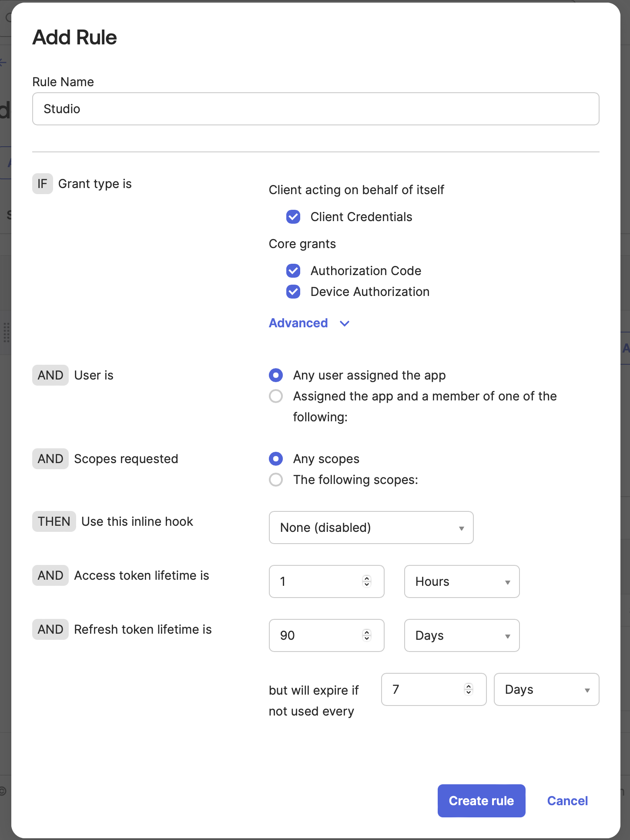Viewport: 630px width, 840px height.
Task: Open the refresh token Days unit dropdown
Action: click(x=461, y=635)
